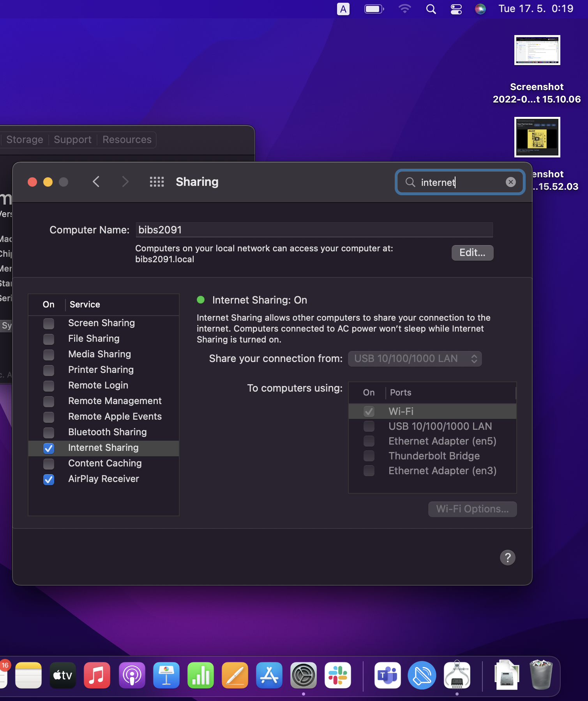Image resolution: width=588 pixels, height=701 pixels.
Task: Launch Keynote from the Dock
Action: coord(166,675)
